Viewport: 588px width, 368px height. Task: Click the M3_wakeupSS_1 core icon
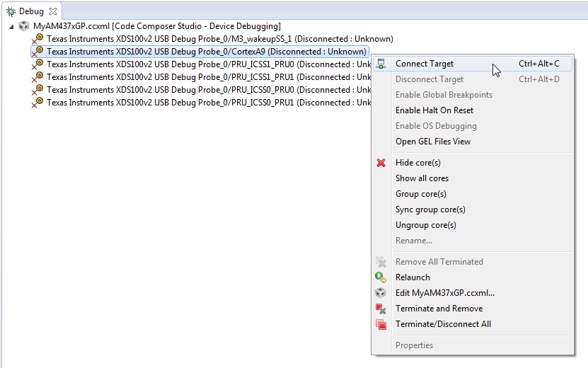[x=38, y=39]
